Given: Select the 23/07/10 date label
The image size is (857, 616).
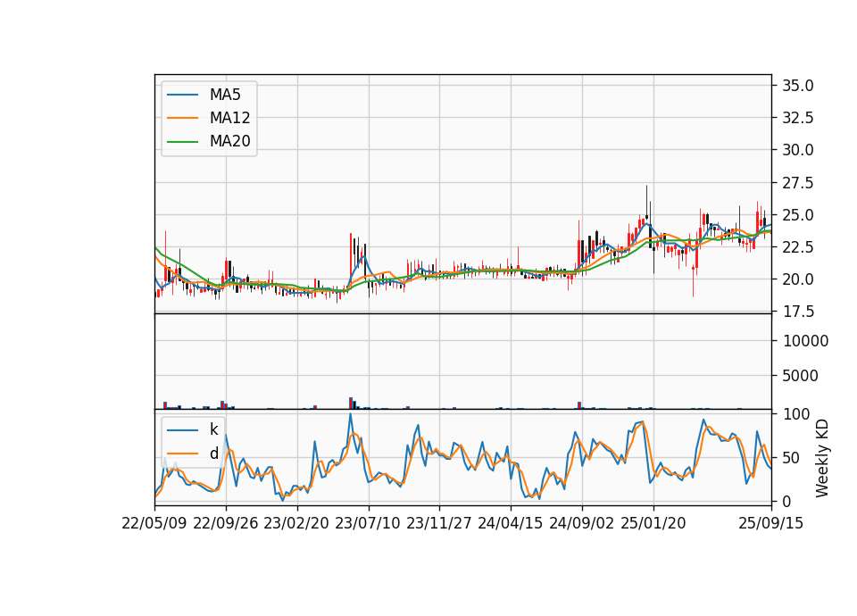Looking at the screenshot, I should tap(369, 523).
